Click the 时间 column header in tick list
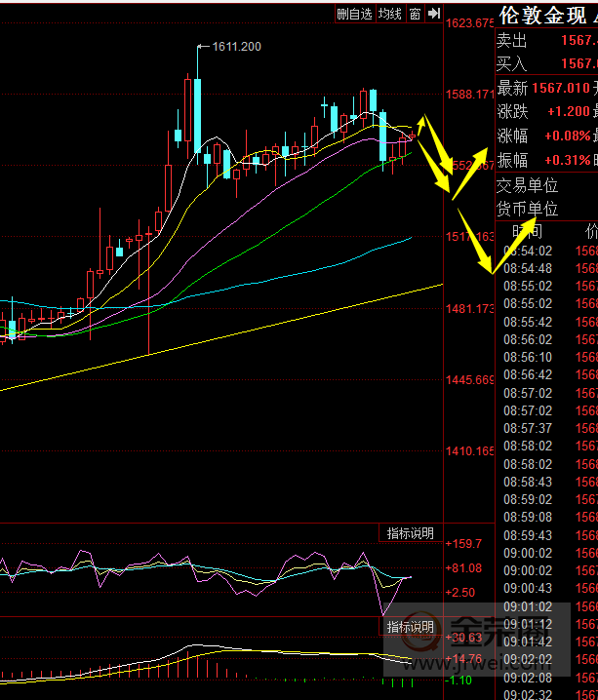598x700 pixels. [525, 231]
